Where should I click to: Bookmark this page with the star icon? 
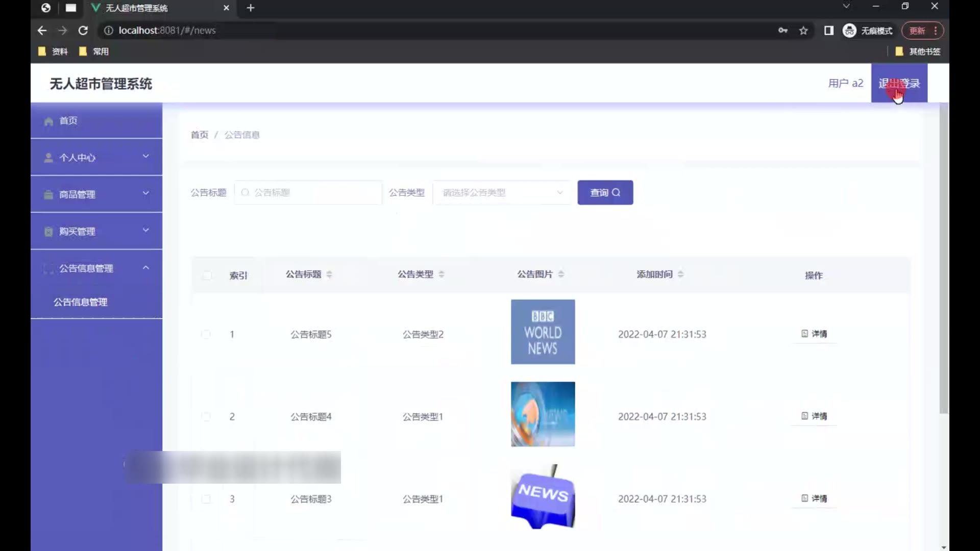click(x=803, y=31)
